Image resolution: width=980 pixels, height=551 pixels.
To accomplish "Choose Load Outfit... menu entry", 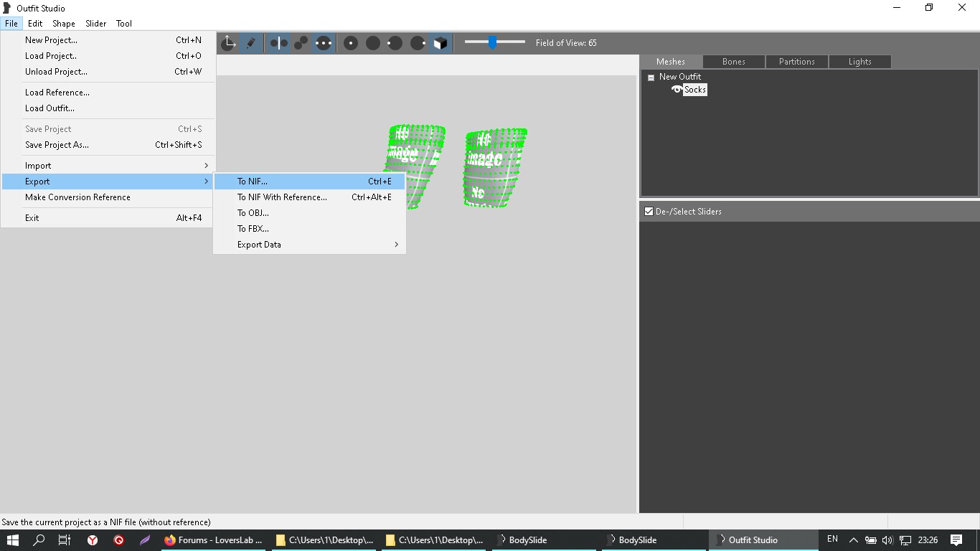I will tap(108, 108).
